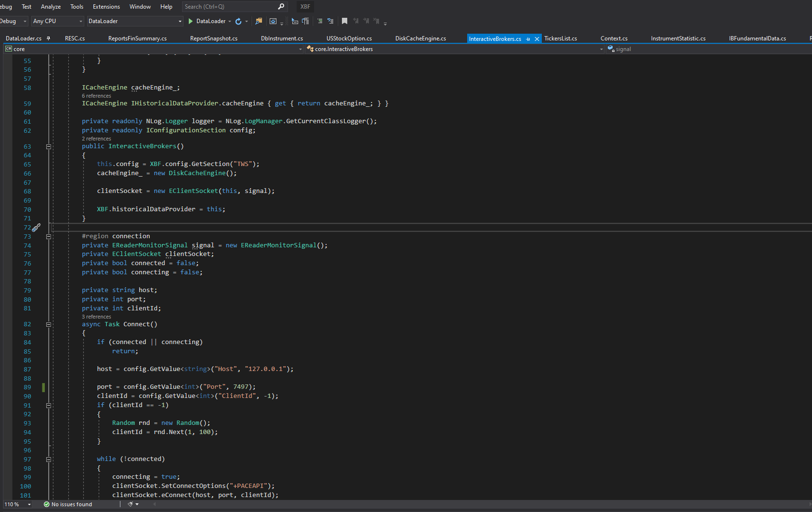812x512 pixels.
Task: Comment out selected lines icon
Action: (320, 21)
